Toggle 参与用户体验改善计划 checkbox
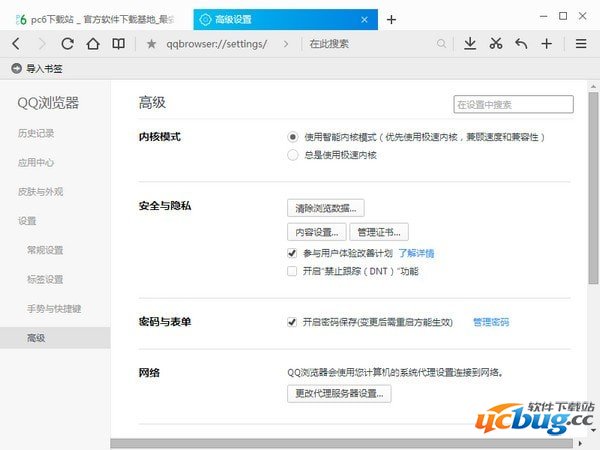 pos(292,253)
